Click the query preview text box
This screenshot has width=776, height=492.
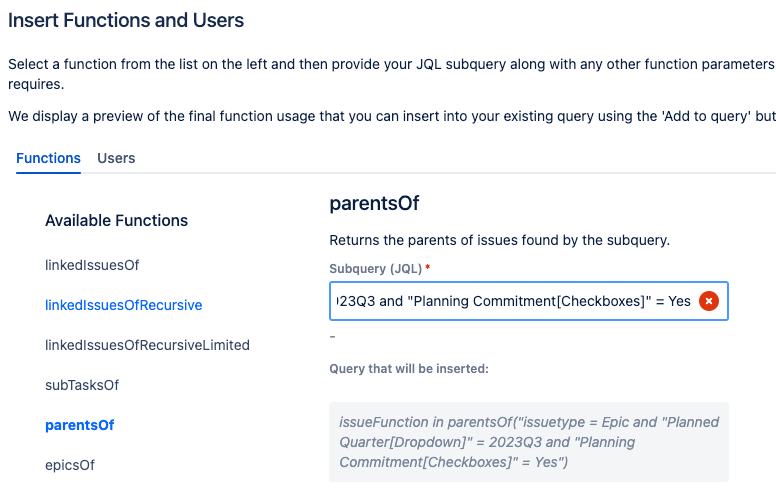pos(529,442)
